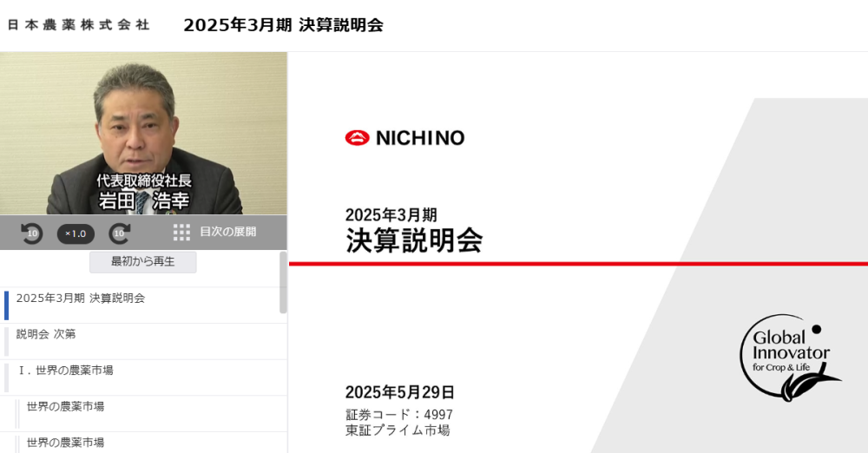This screenshot has height=453, width=868.
Task: Open the 説明会 次第 chapter
Action: [x=144, y=342]
